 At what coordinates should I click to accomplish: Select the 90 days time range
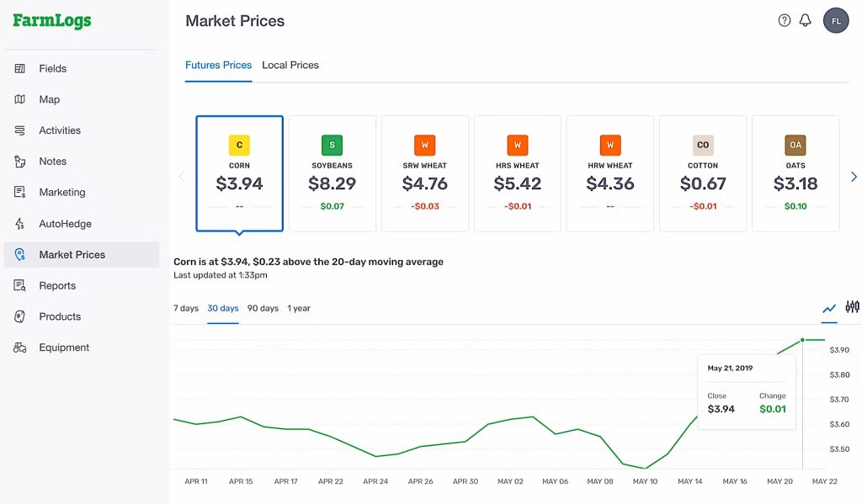pyautogui.click(x=263, y=308)
